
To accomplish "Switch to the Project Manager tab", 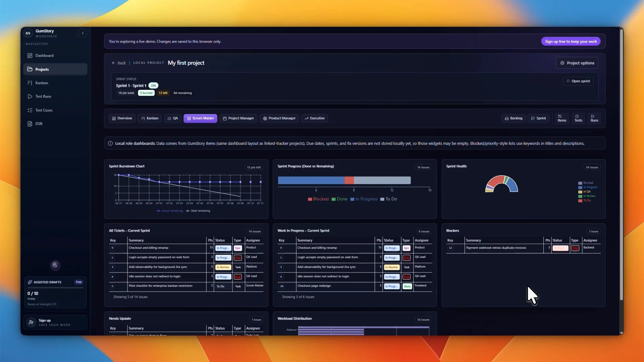I will tap(238, 118).
